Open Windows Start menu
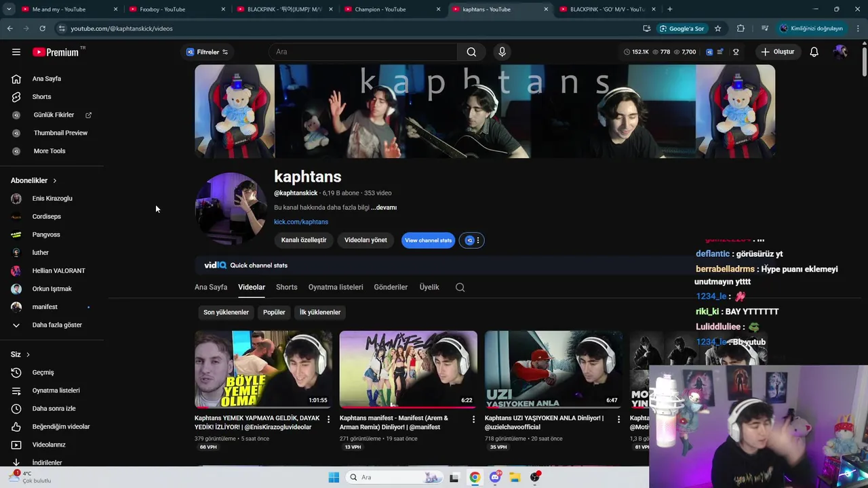The width and height of the screenshot is (868, 488). [334, 477]
